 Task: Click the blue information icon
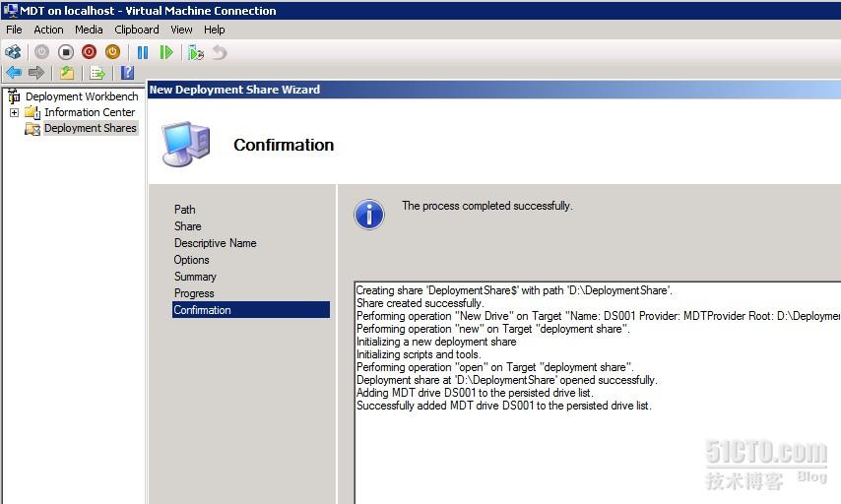pyautogui.click(x=369, y=215)
